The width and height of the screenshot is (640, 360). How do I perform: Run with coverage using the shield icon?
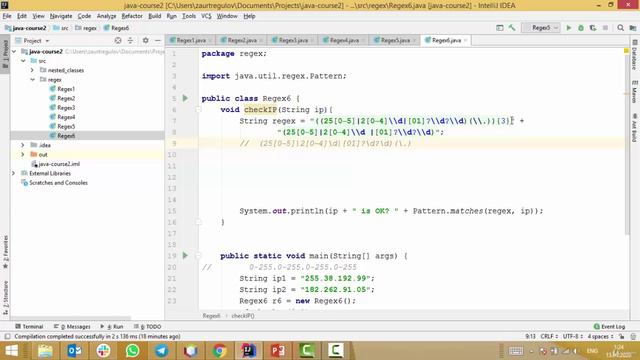click(593, 28)
